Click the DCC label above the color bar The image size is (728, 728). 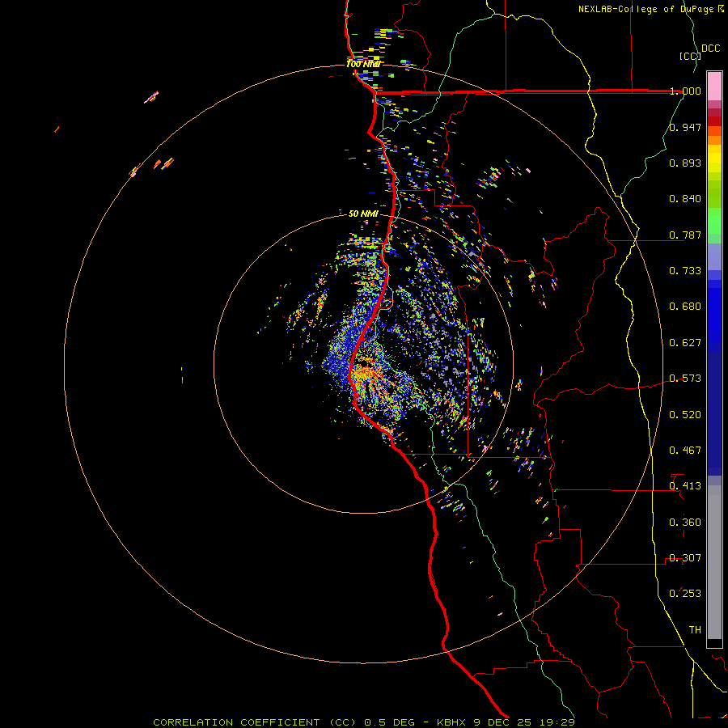[710, 49]
